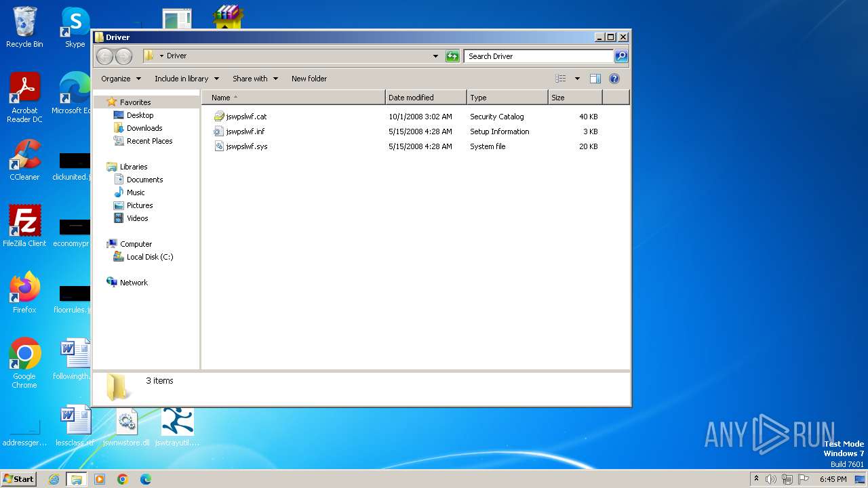The image size is (868, 488).
Task: Sort by Type column header
Action: pos(507,98)
